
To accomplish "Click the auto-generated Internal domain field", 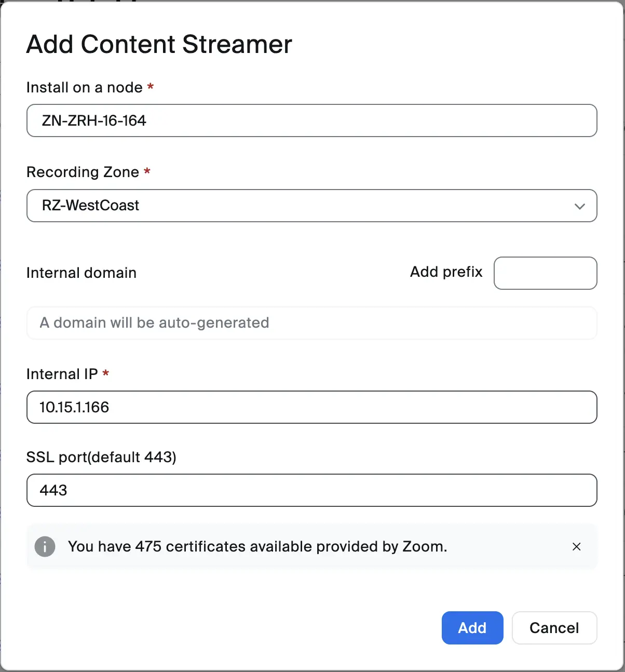I will pyautogui.click(x=311, y=323).
